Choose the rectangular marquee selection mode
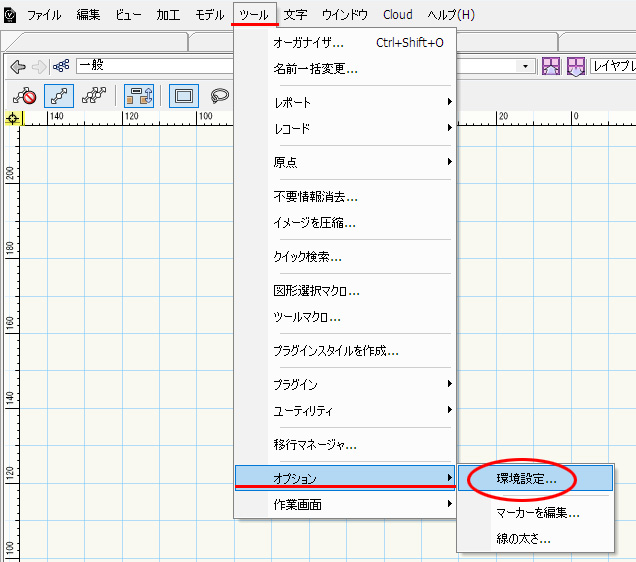The width and height of the screenshot is (636, 562). click(183, 97)
